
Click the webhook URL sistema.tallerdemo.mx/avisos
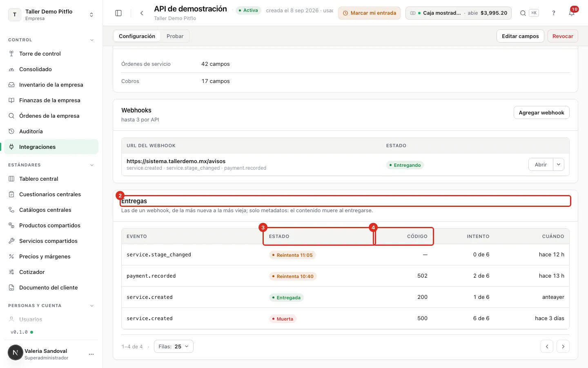[x=176, y=161]
